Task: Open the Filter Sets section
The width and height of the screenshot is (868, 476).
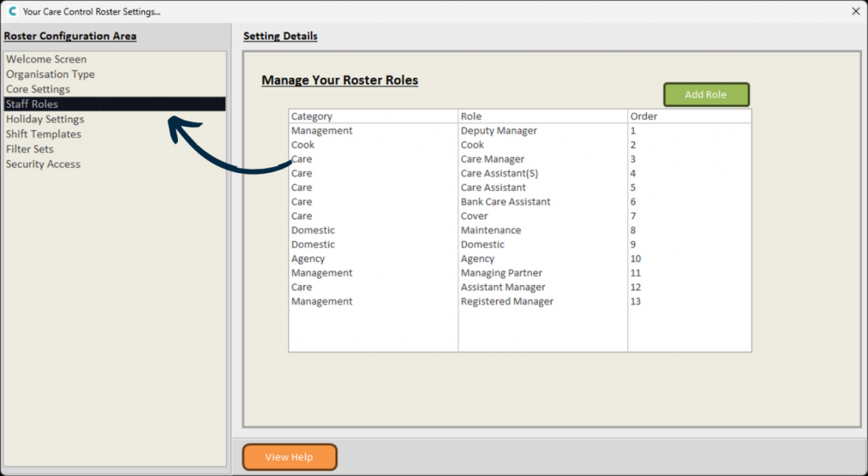Action: click(30, 149)
